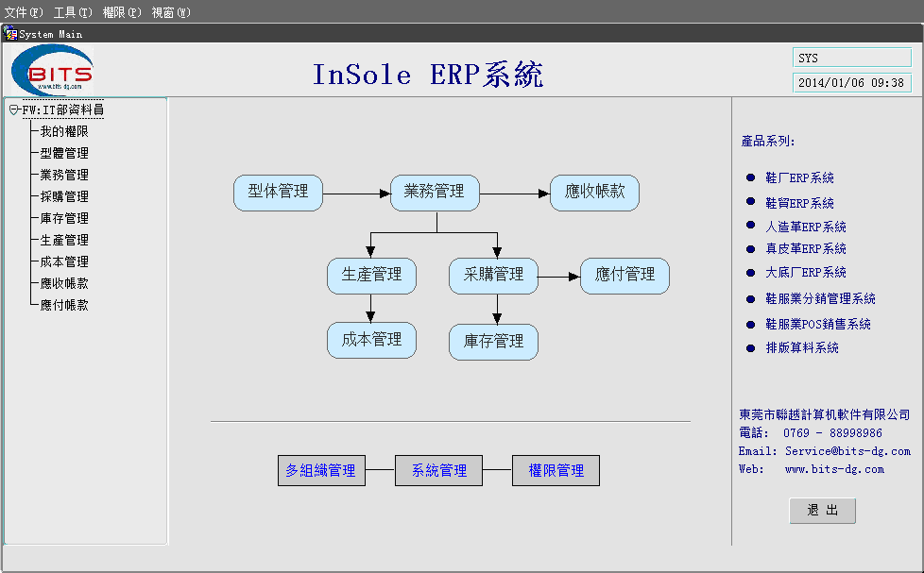The height and width of the screenshot is (573, 924).
Task: Click the InSole ERP系統 title
Action: 428,75
